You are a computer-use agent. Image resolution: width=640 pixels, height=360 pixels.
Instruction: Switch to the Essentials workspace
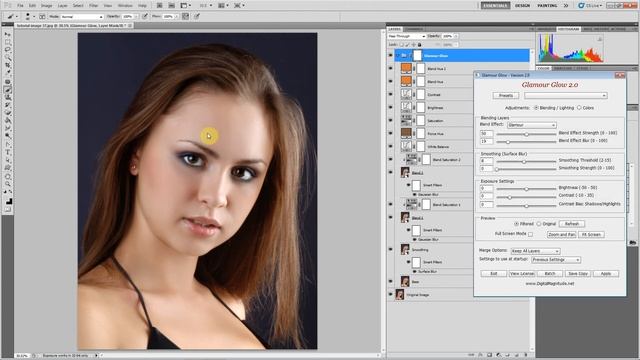click(495, 6)
